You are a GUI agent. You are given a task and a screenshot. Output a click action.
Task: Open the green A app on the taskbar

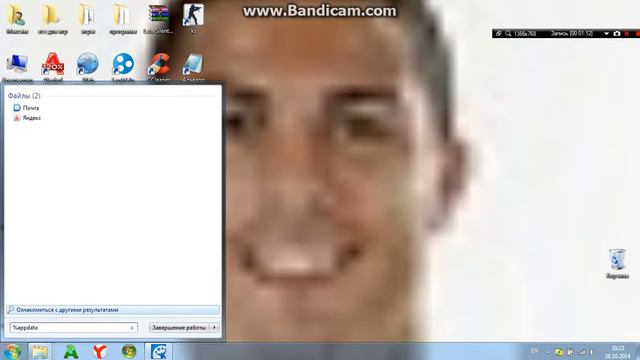(71, 351)
